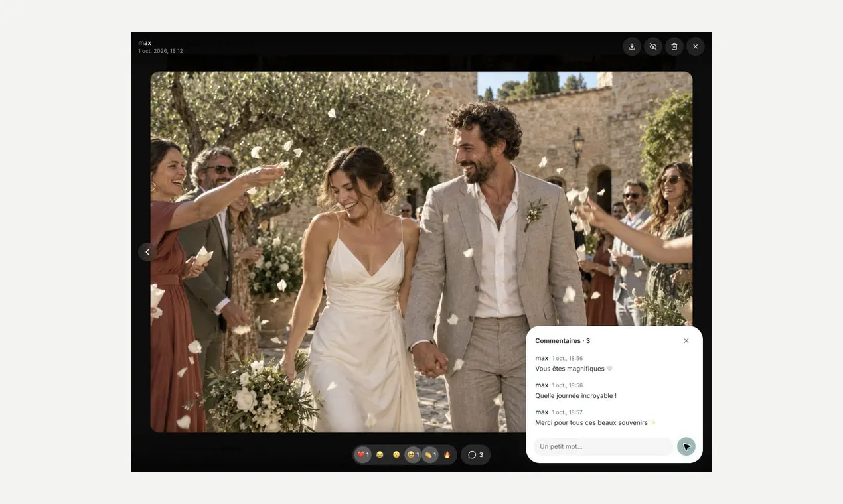Click the "1 oct. 2026, 18:12" photo date
This screenshot has width=843, height=504.
pyautogui.click(x=161, y=51)
